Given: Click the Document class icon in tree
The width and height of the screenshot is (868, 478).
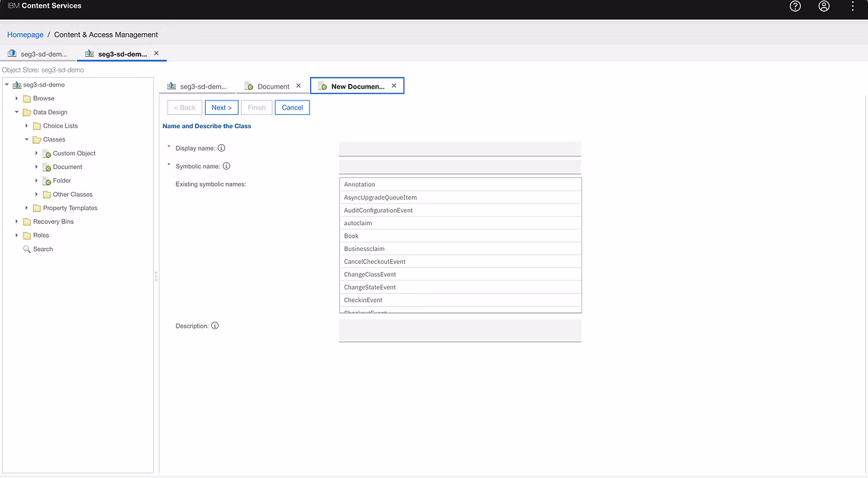Looking at the screenshot, I should coord(47,167).
